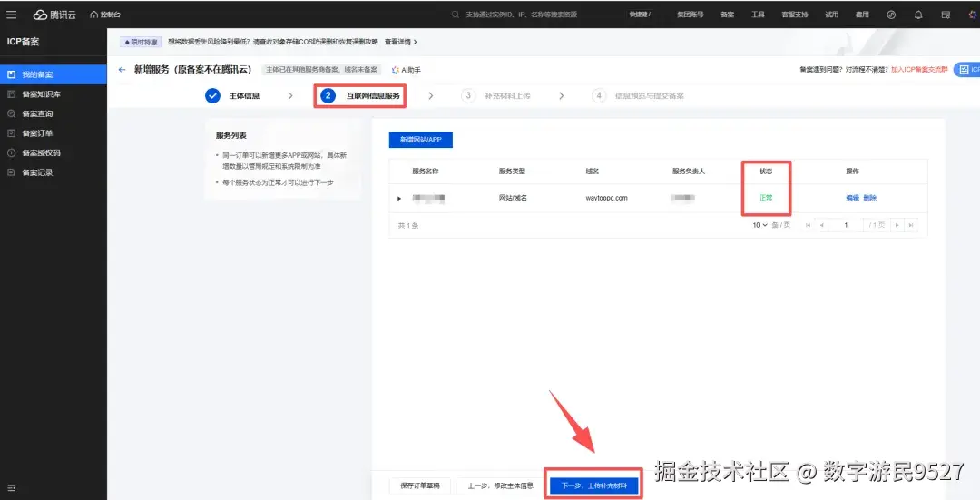Screen dimensions: 980x500
Task: Click the 限时特惠 promo tag
Action: click(142, 42)
